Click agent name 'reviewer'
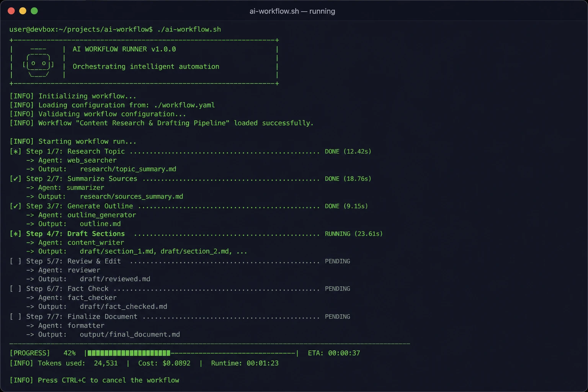This screenshot has width=588, height=392. pos(84,270)
